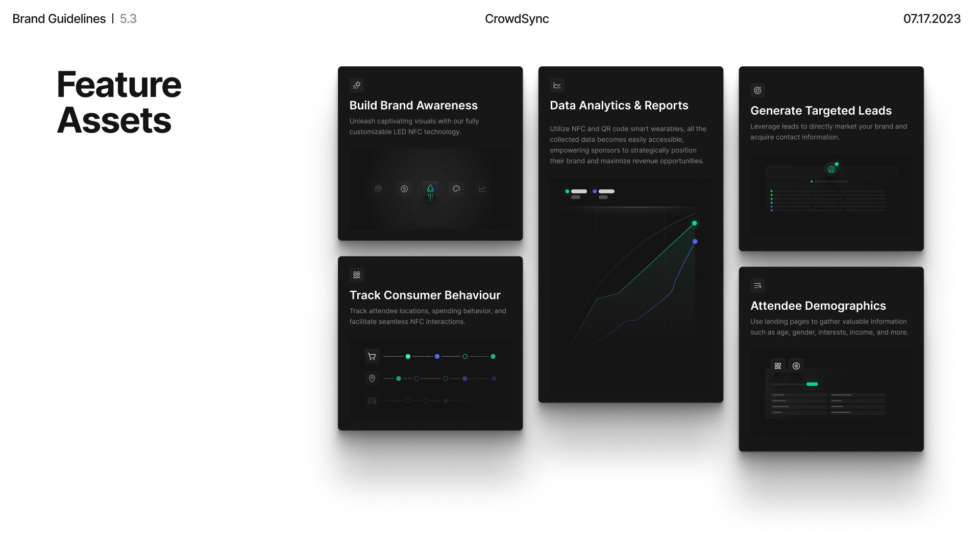
Task: Click the CrowdSync title in the header
Action: (x=517, y=19)
